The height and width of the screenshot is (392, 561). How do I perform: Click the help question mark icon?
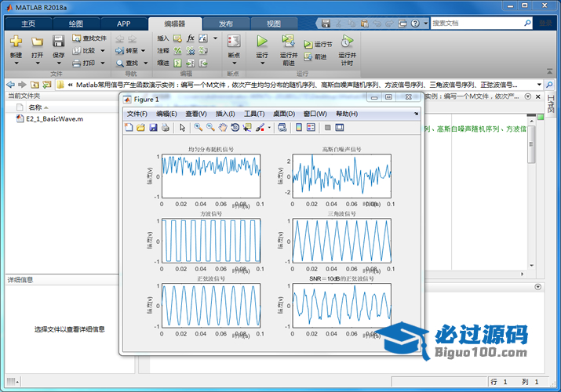tap(415, 24)
